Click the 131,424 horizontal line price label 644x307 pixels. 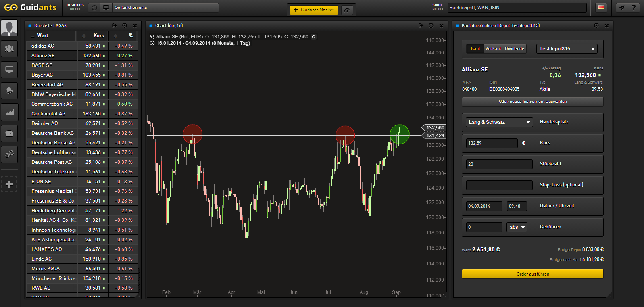pyautogui.click(x=434, y=136)
